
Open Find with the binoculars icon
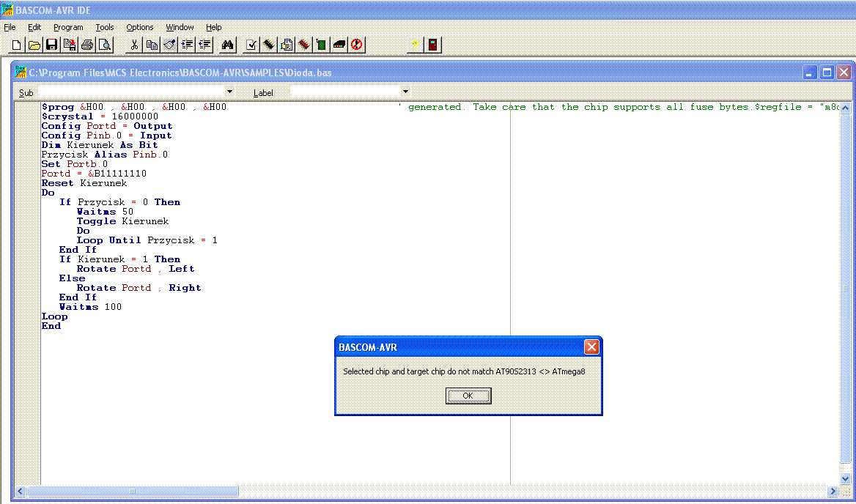(227, 45)
